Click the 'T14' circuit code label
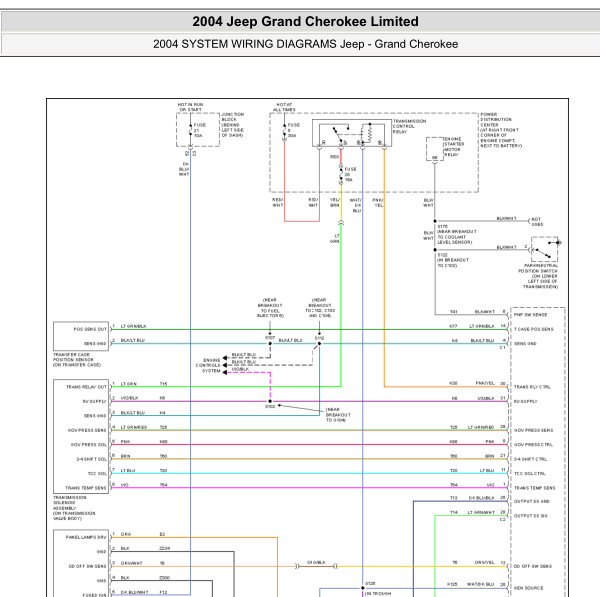Screen dimensions: 600x597 [x=453, y=512]
